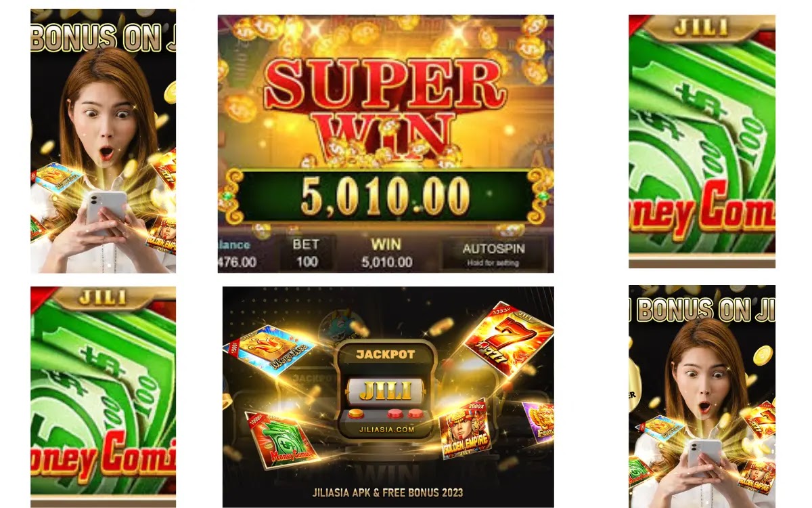Click the JILIASIA.COM label on machine

[386, 429]
